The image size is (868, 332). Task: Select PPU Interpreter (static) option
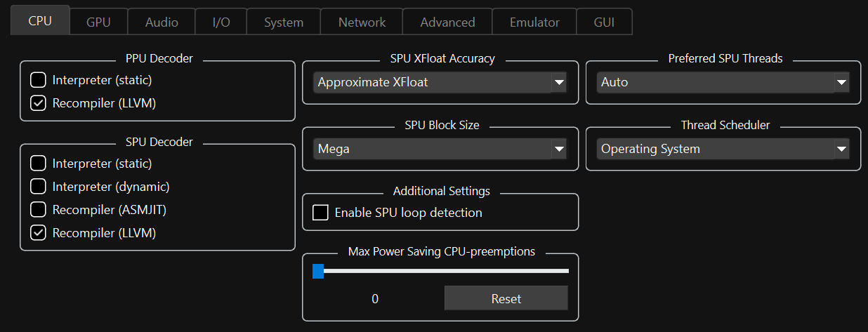coord(39,80)
